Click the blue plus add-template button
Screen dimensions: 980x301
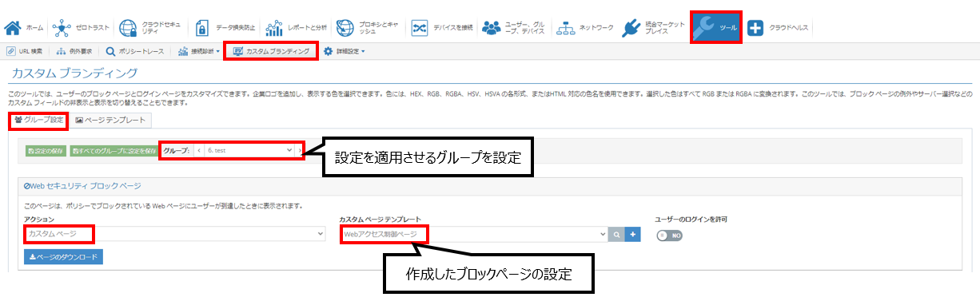(632, 234)
